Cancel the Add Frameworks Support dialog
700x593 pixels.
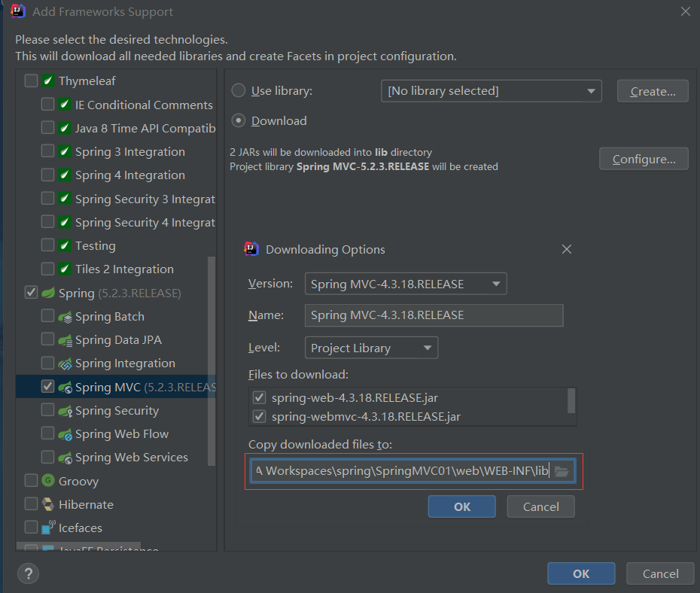(x=660, y=574)
